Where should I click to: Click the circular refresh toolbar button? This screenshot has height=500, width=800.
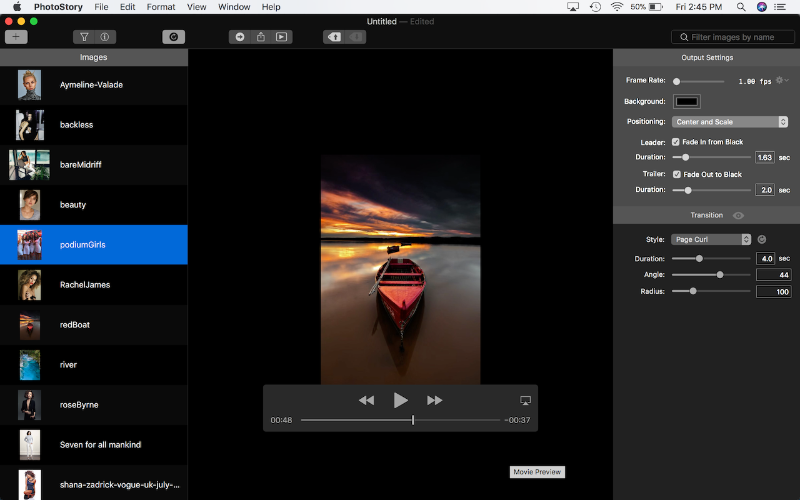[x=173, y=37]
